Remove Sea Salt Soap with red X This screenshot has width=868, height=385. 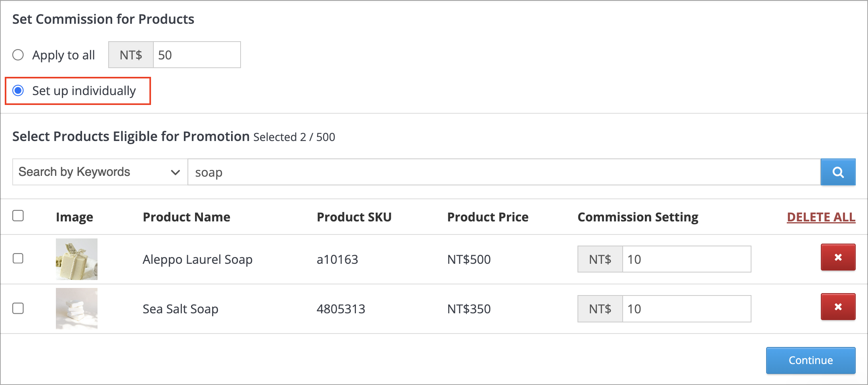[x=838, y=307]
